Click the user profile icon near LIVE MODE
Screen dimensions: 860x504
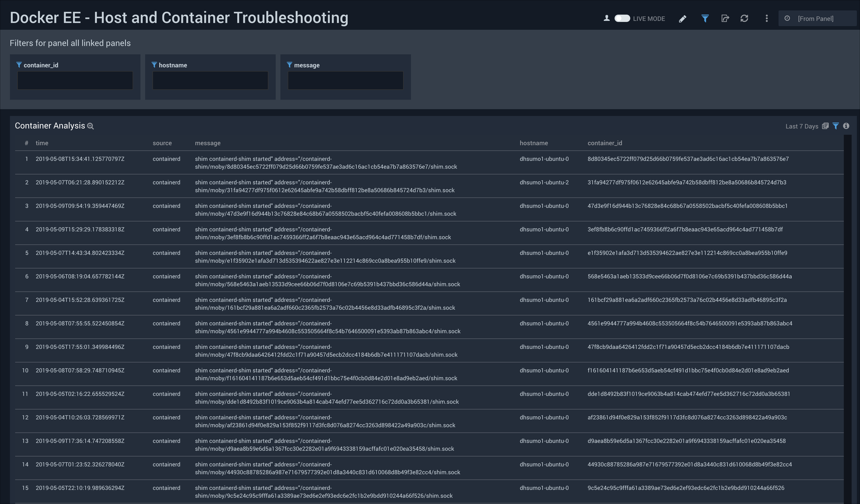pyautogui.click(x=606, y=19)
